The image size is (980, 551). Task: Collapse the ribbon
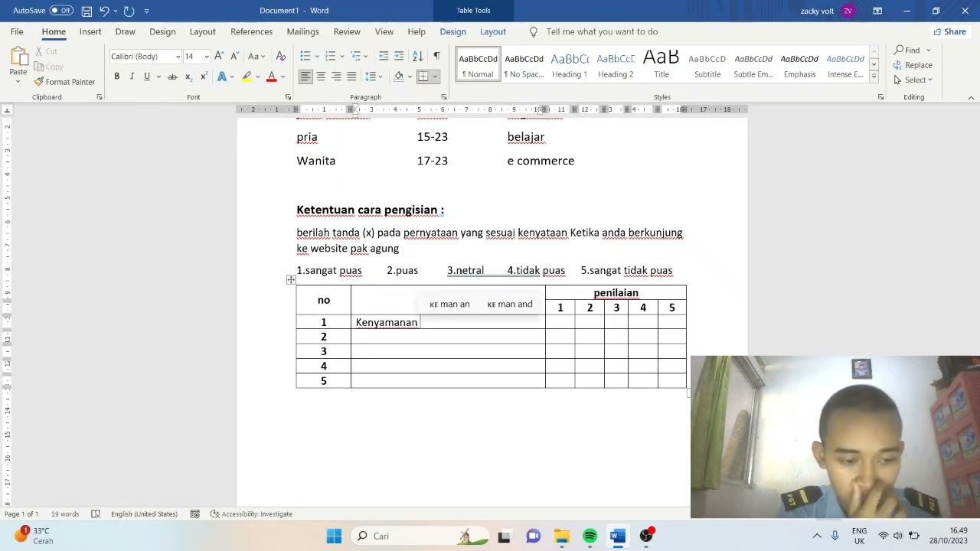pos(971,97)
